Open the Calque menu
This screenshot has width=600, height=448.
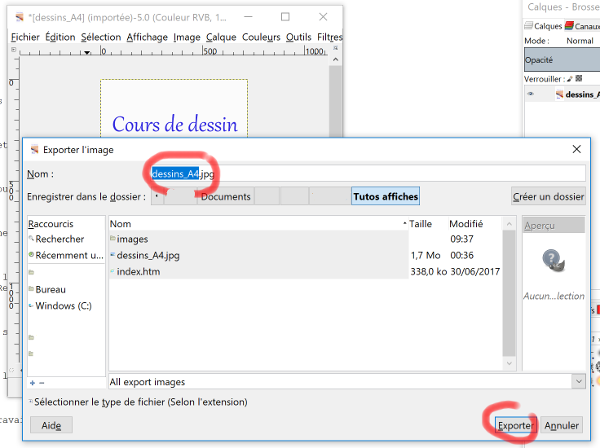coord(221,37)
